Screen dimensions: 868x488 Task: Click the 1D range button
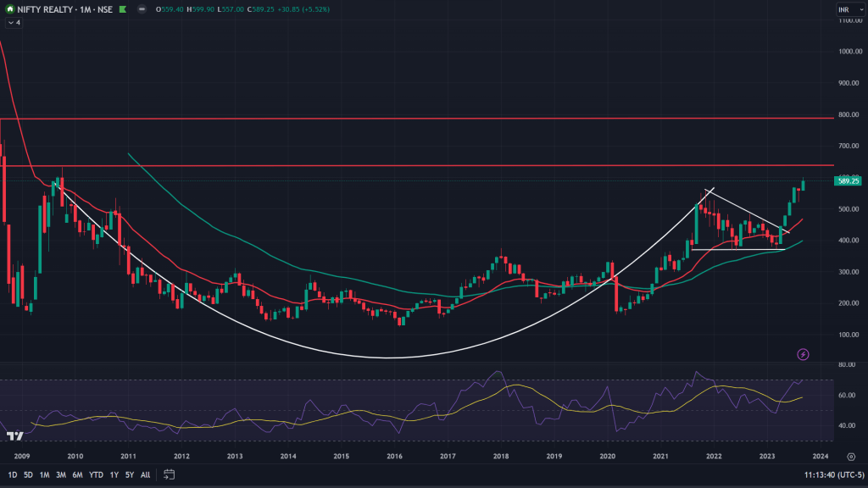click(x=12, y=475)
